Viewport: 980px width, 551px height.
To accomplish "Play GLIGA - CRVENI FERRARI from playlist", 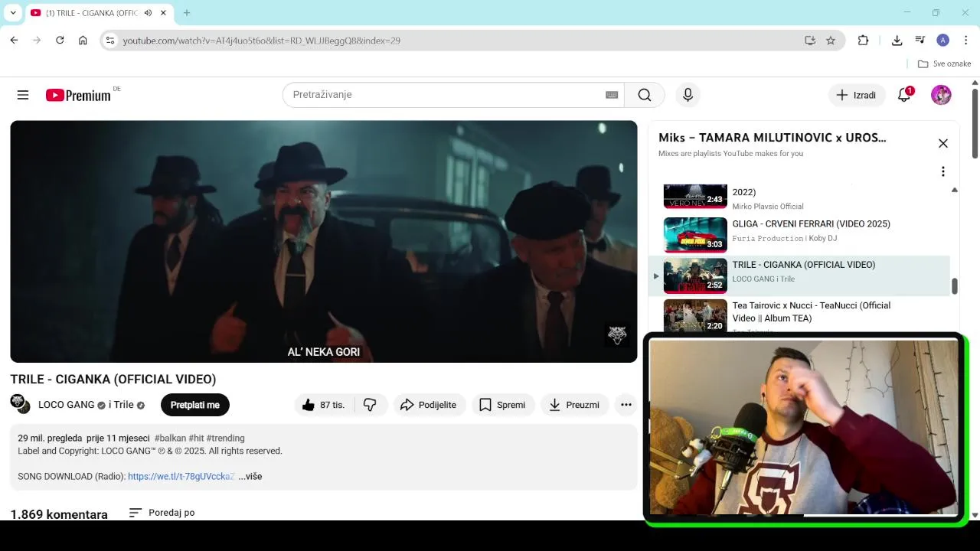I will pos(800,235).
